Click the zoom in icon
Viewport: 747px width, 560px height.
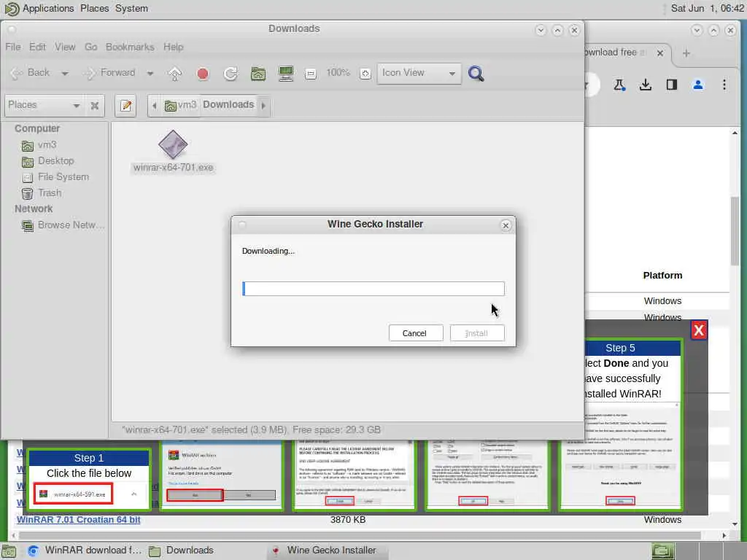[365, 74]
